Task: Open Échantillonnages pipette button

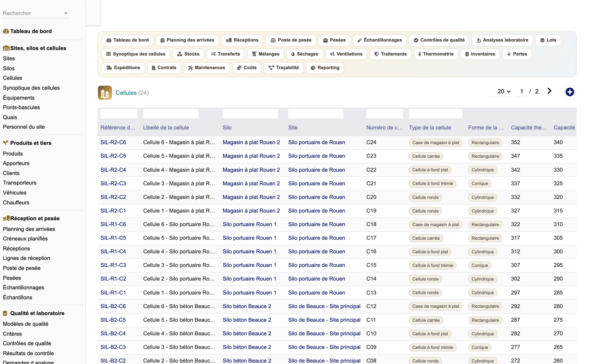Action: [x=380, y=40]
